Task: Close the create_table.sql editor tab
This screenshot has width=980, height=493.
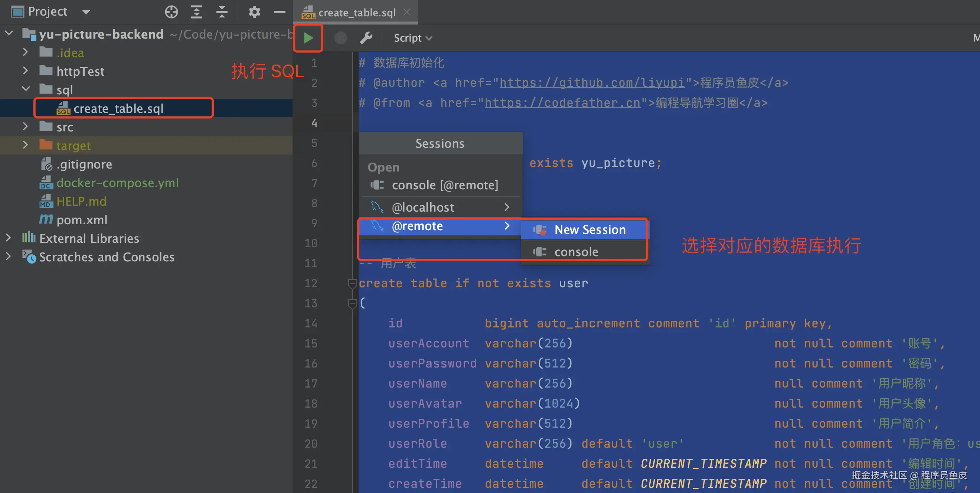Action: point(407,12)
